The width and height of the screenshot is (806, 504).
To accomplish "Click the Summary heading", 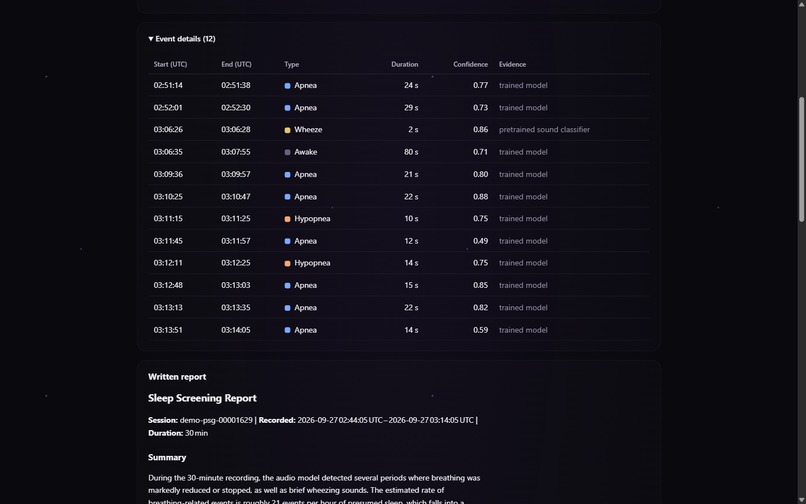I will 167,457.
